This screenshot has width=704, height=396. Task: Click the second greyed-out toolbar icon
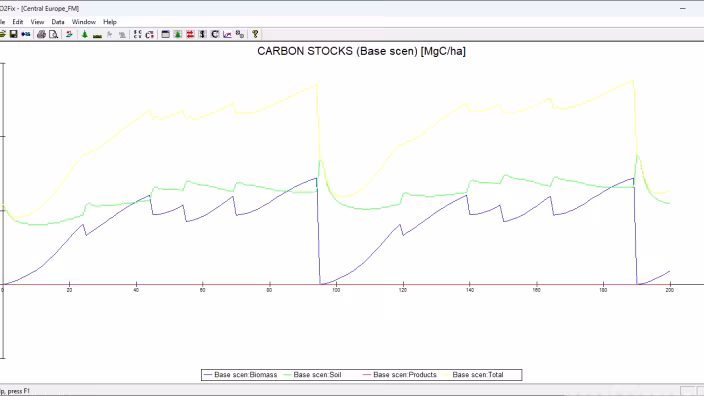coord(122,35)
